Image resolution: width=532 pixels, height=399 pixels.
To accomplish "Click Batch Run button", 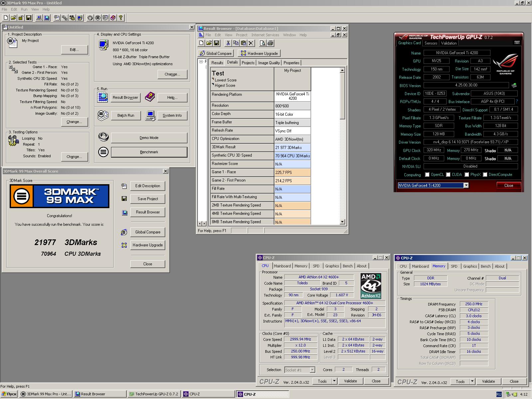I will (126, 115).
